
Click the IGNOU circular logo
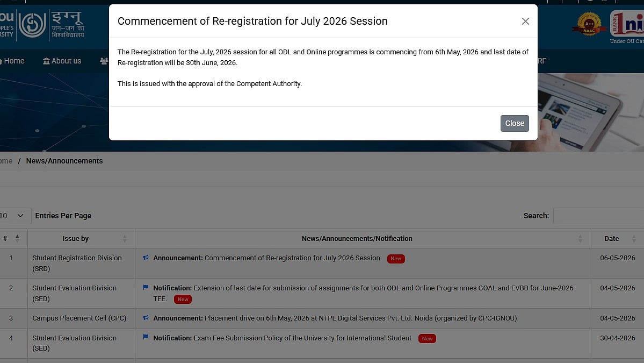(32, 25)
